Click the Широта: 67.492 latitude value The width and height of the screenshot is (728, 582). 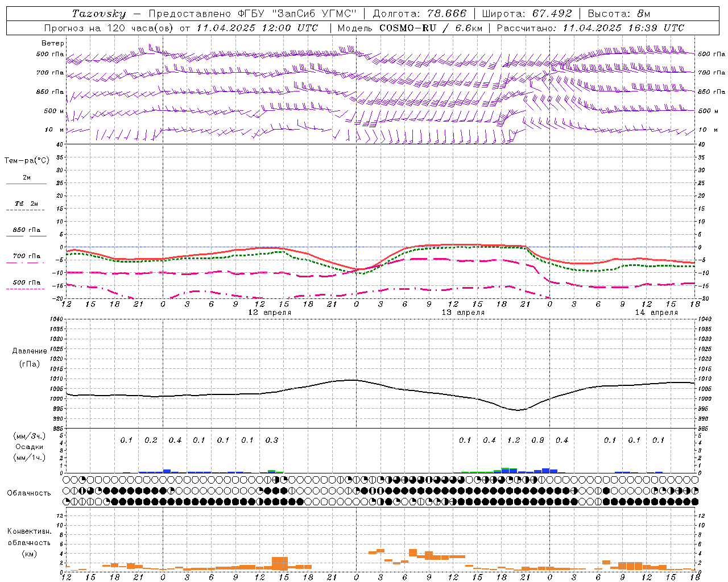(527, 14)
